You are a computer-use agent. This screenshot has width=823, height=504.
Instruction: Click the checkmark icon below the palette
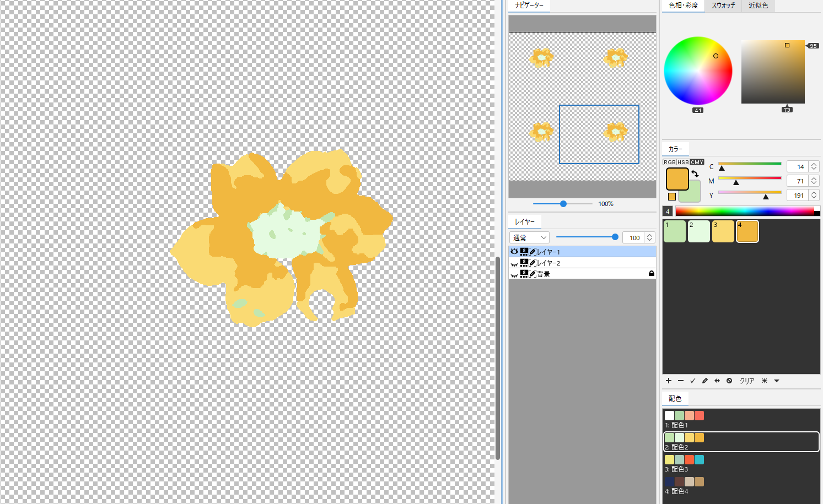[x=693, y=381]
